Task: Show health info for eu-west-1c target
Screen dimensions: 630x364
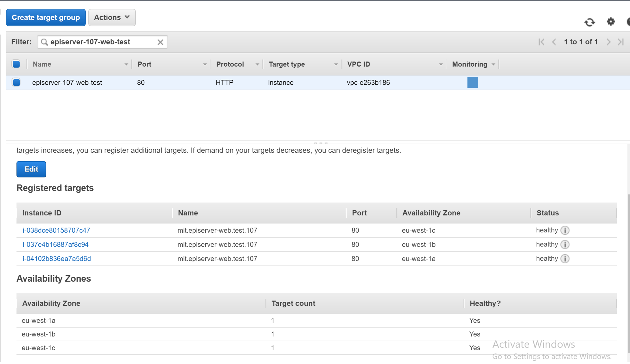Action: (565, 230)
